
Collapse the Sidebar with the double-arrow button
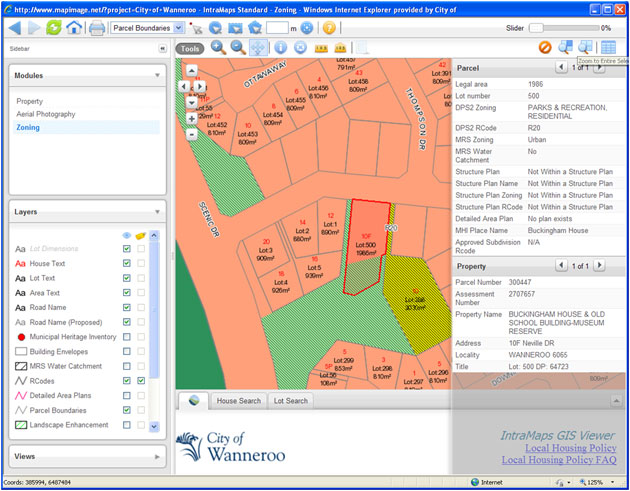point(162,49)
